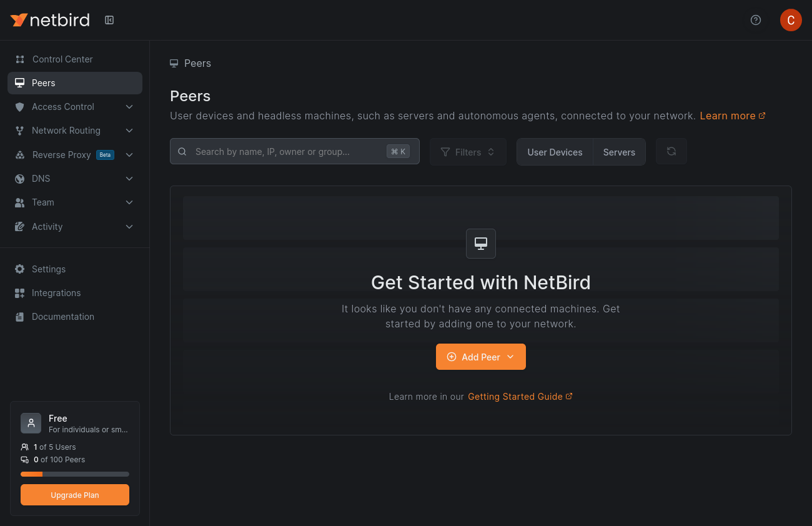Open the help question mark icon
This screenshot has height=526, width=812.
point(756,20)
